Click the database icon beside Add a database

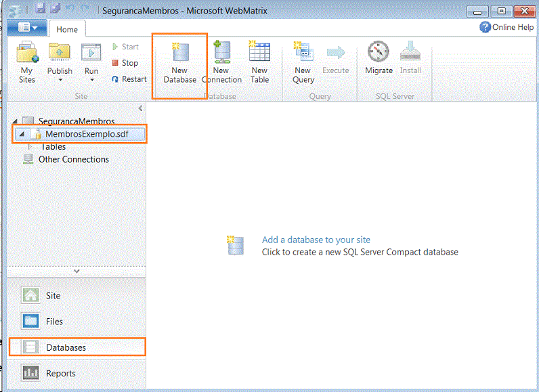pos(236,245)
